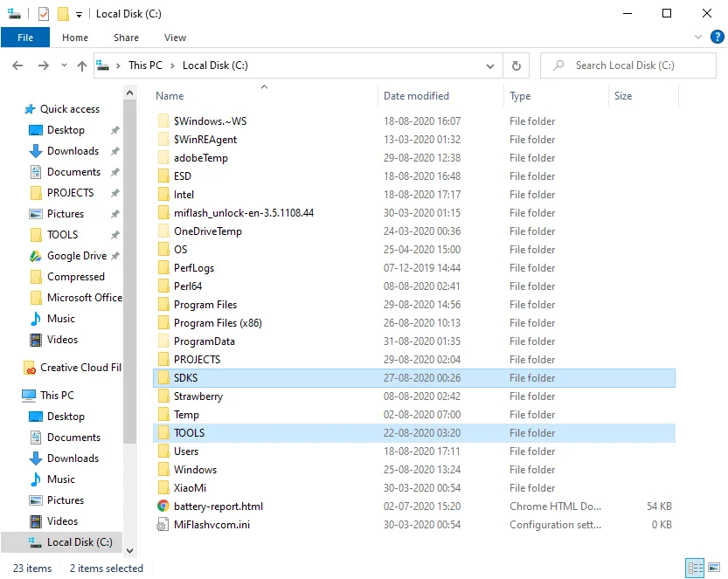Select the Windows folder icon
Viewport: 728px width, 579px height.
[x=163, y=470]
